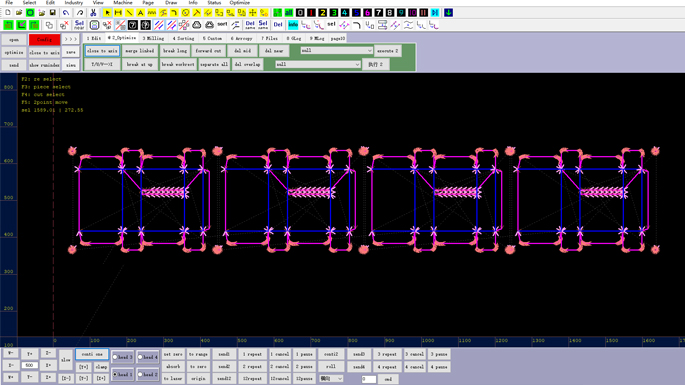Click the '1 repeat' button
The image size is (685, 385).
click(x=252, y=354)
